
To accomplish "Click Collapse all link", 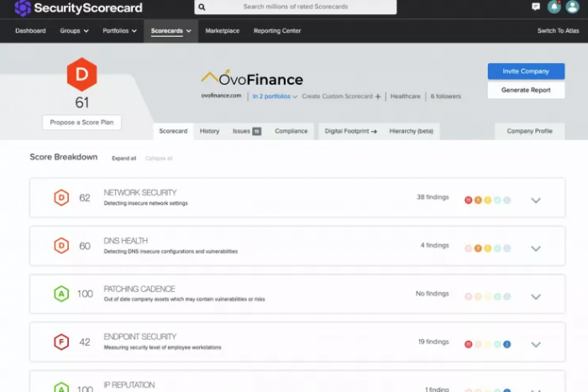I will pos(159,159).
